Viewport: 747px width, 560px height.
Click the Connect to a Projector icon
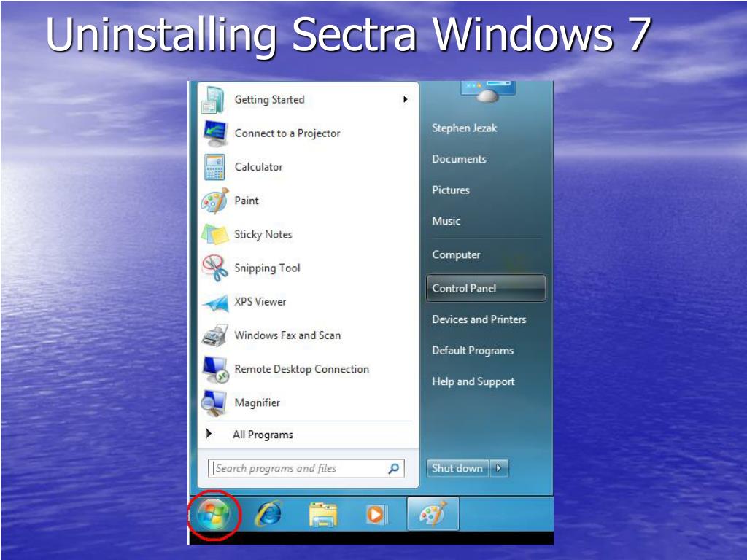(x=215, y=134)
